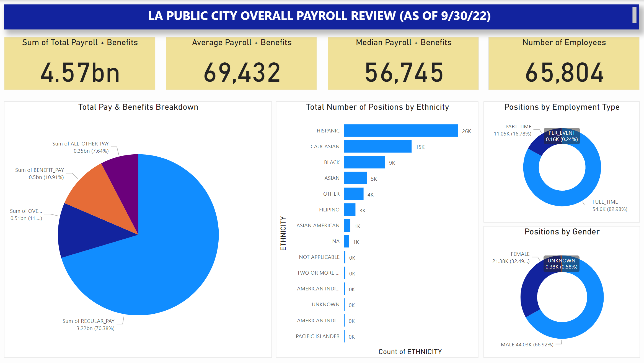This screenshot has width=644, height=363.
Task: Click the UNKNOWN ethnicity axis label
Action: point(325,304)
